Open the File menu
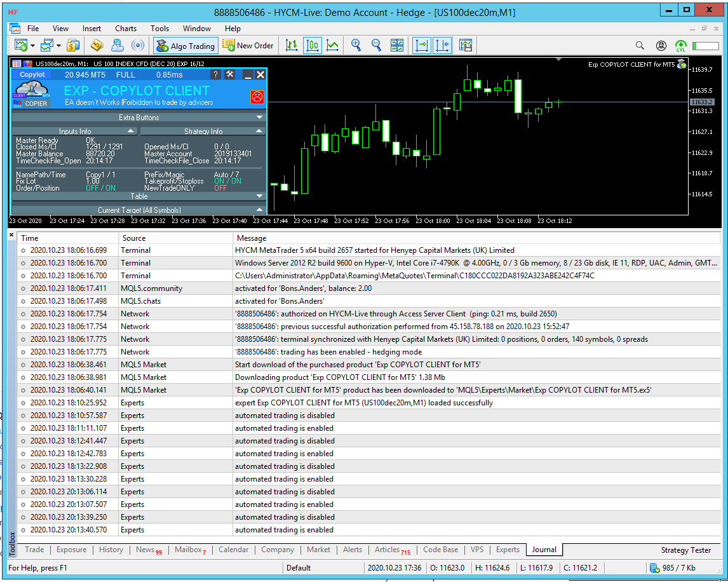The height and width of the screenshot is (582, 728). [x=33, y=29]
